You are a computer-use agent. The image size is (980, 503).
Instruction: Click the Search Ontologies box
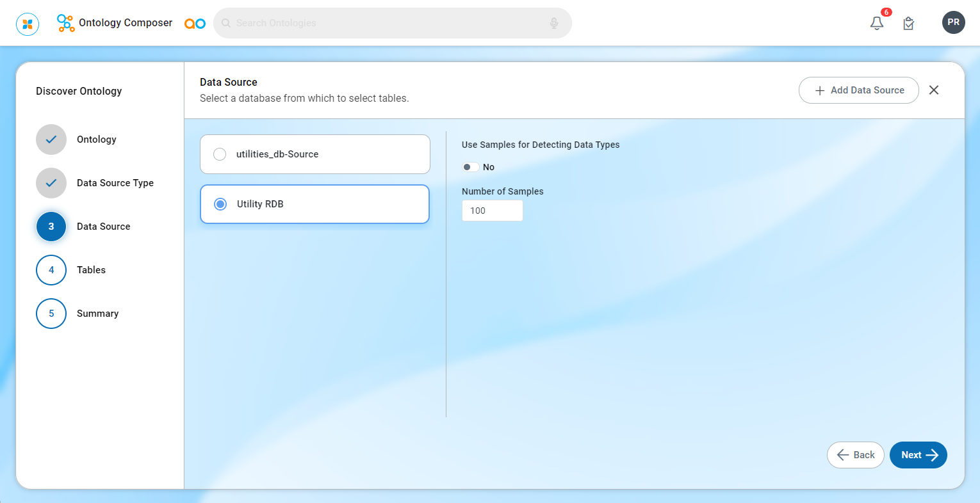pos(384,23)
